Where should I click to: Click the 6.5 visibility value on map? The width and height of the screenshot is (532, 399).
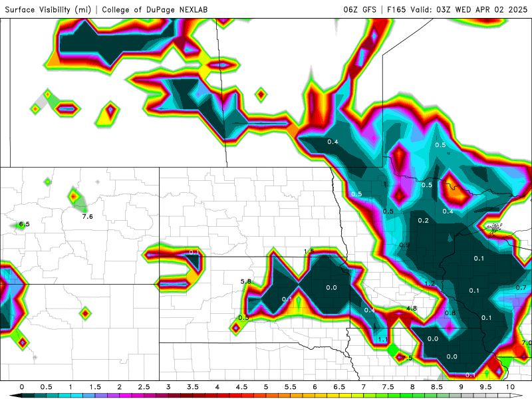click(x=25, y=224)
